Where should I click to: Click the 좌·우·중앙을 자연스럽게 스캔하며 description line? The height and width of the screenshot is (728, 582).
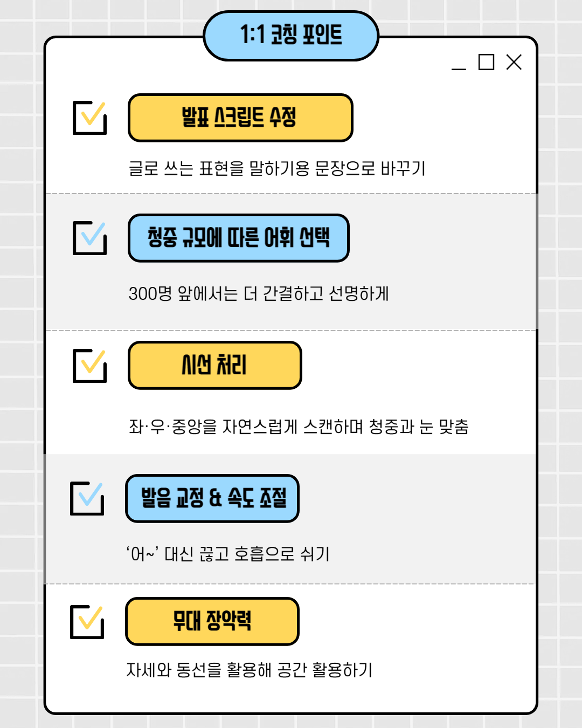(299, 427)
